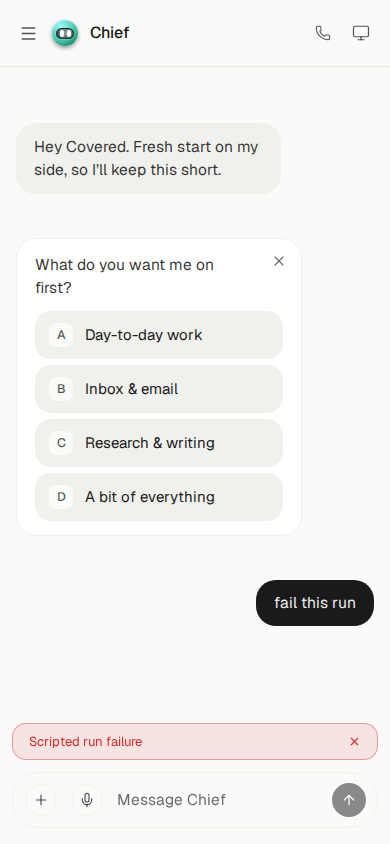
Task: Click the 'fail this run' message bubble
Action: point(315,603)
